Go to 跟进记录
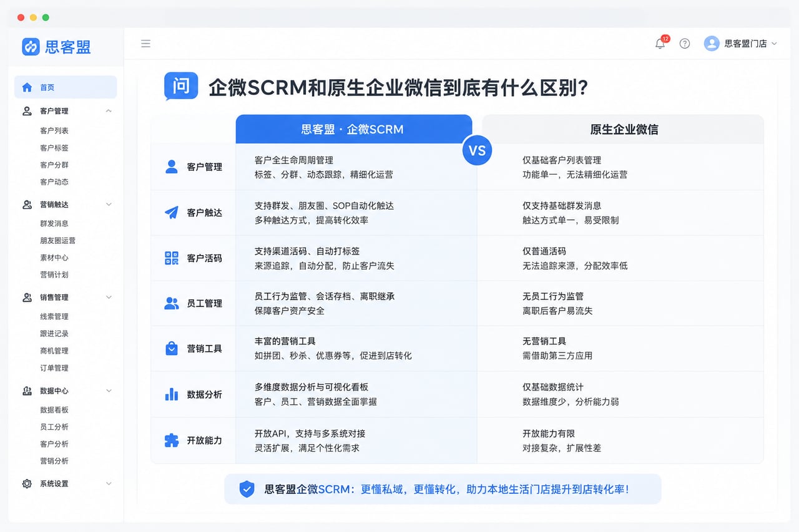799x532 pixels. click(54, 334)
